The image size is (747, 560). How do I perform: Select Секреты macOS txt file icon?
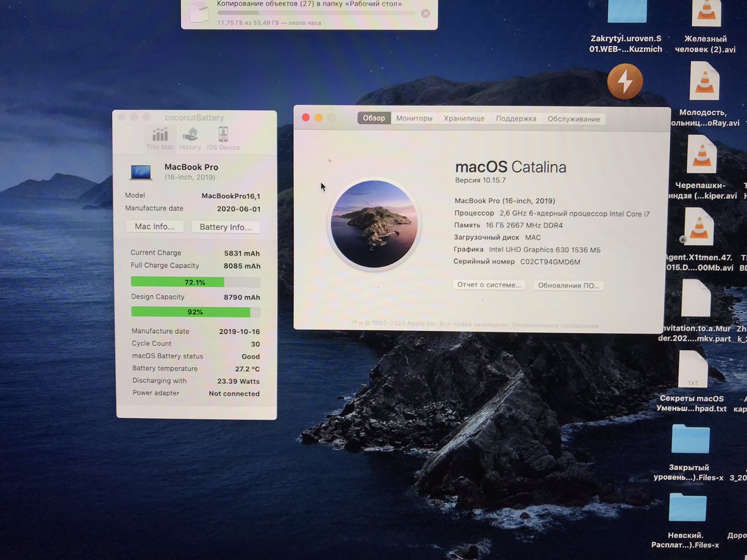(x=693, y=370)
